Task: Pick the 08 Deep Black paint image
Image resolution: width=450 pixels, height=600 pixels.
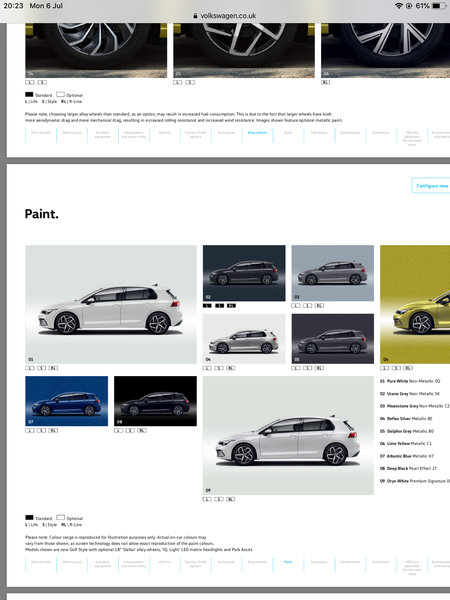Action: pos(155,401)
